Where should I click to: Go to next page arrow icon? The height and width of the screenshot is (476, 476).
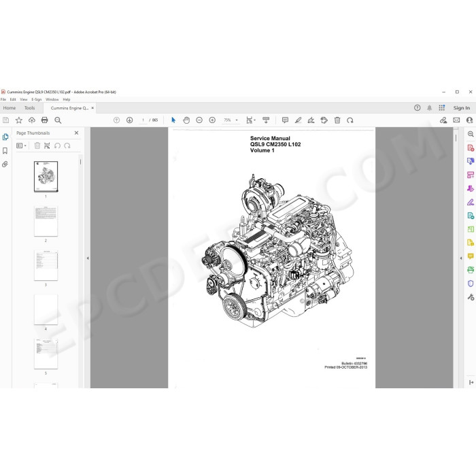130,120
